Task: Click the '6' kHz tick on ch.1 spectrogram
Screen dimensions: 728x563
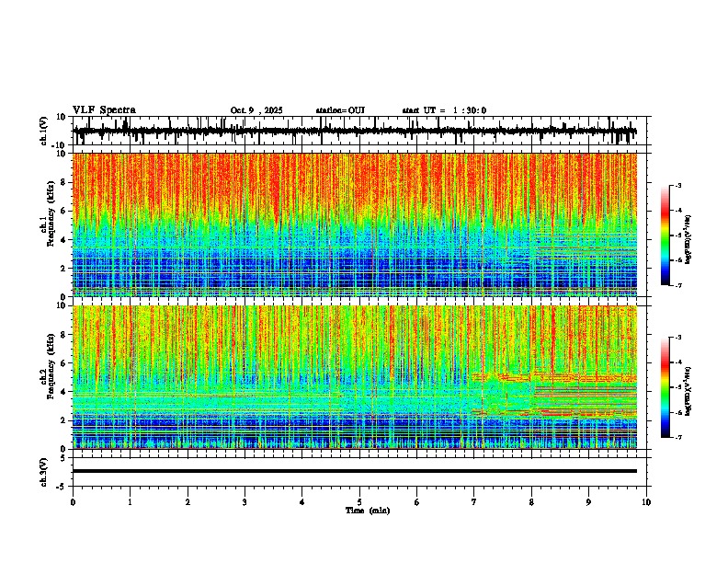Action: (x=63, y=211)
